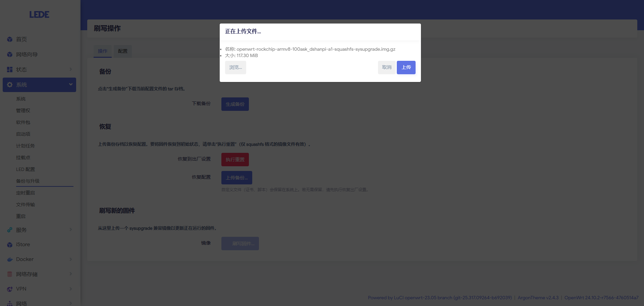644x306 pixels.
Task: Click the Docker whale icon
Action: 10,259
